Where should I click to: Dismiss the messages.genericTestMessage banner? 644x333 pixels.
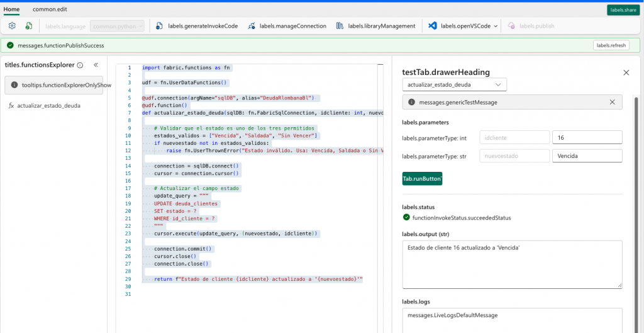pyautogui.click(x=612, y=102)
